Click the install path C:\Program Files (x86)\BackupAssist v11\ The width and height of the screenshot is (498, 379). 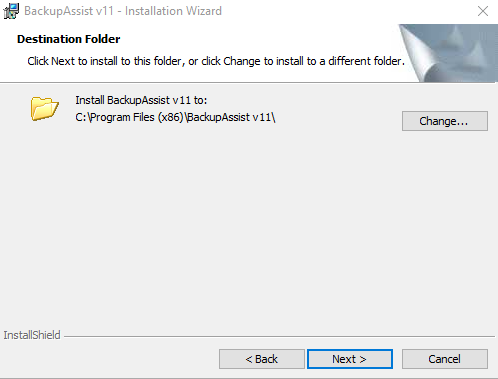tap(175, 117)
